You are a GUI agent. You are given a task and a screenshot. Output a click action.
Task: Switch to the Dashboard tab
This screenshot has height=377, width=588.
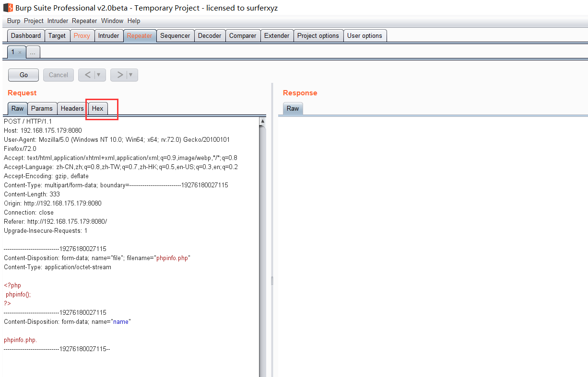pyautogui.click(x=26, y=36)
